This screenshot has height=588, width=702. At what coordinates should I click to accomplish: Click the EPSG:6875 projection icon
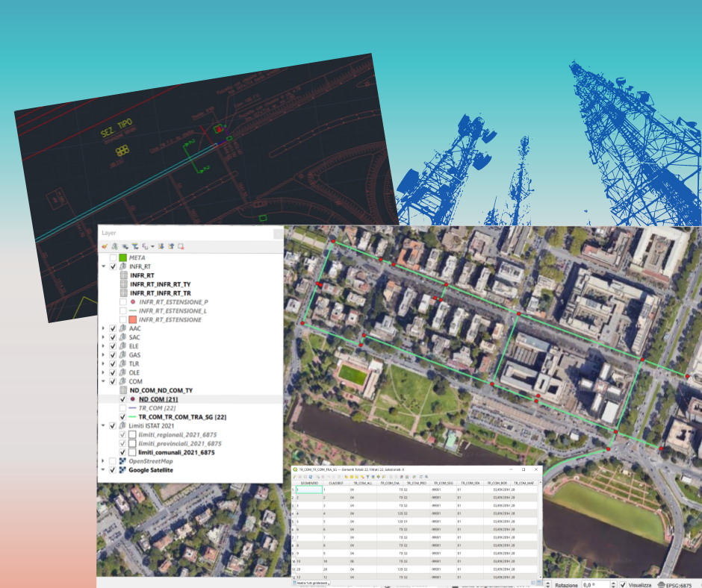(662, 585)
